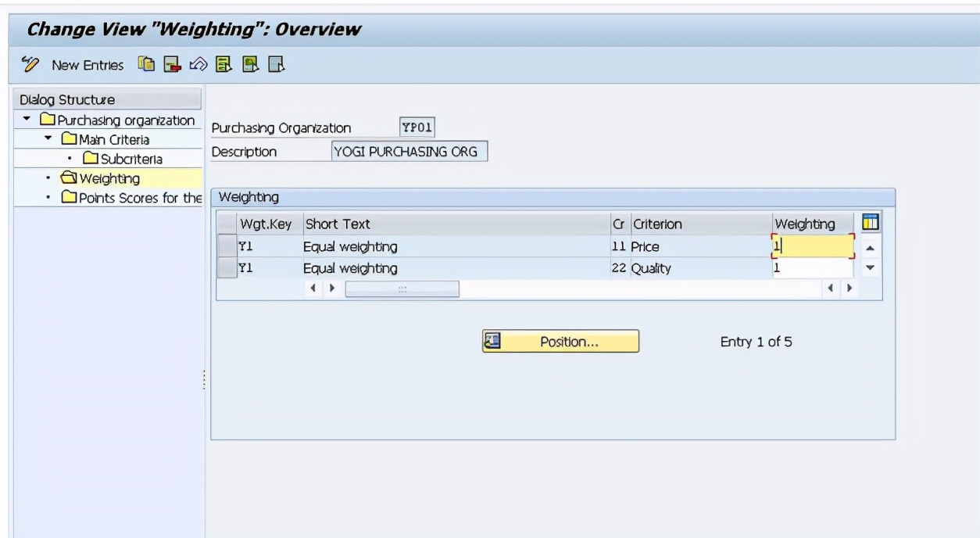Click the horizontal scrollbar thumb under table

pyautogui.click(x=402, y=289)
